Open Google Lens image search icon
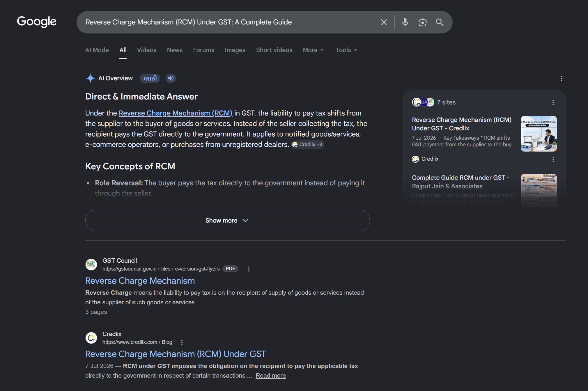 (422, 22)
